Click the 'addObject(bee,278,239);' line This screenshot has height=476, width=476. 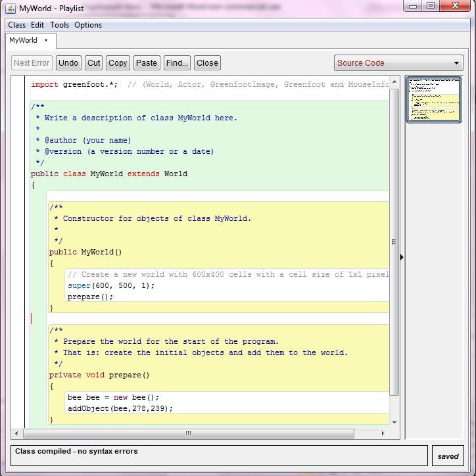pyautogui.click(x=120, y=408)
